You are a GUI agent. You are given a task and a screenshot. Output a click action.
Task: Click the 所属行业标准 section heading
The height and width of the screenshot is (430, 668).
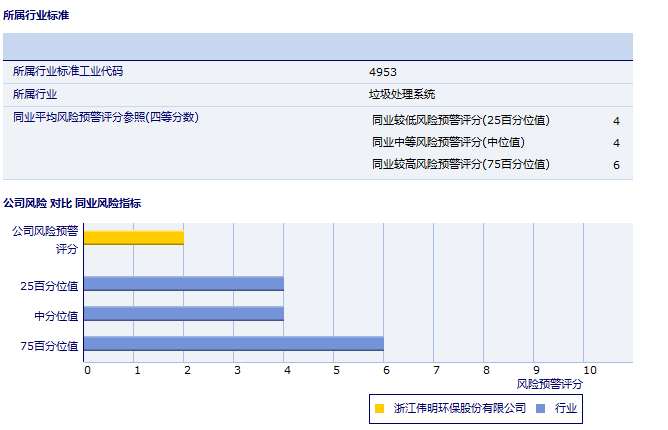click(x=37, y=16)
